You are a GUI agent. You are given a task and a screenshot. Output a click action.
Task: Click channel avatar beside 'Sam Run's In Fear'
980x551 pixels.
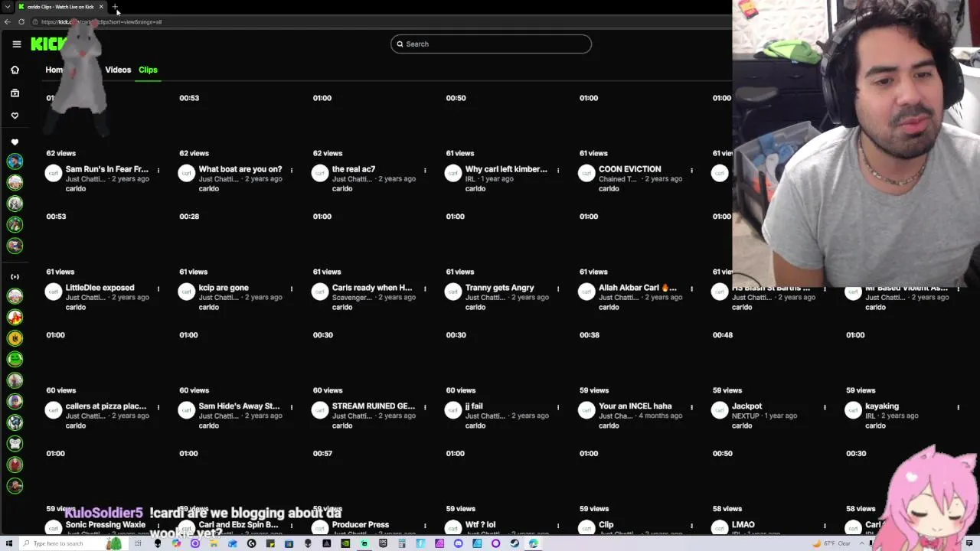[x=53, y=173]
